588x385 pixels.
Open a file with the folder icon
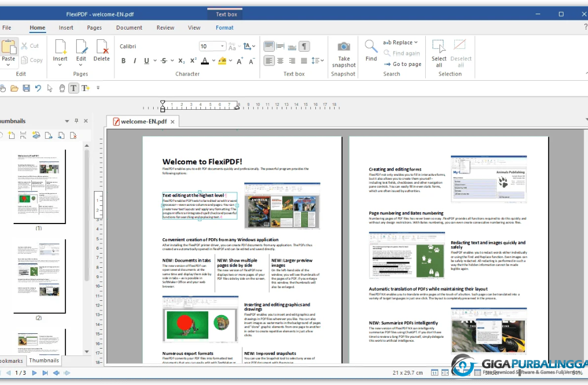tap(14, 88)
